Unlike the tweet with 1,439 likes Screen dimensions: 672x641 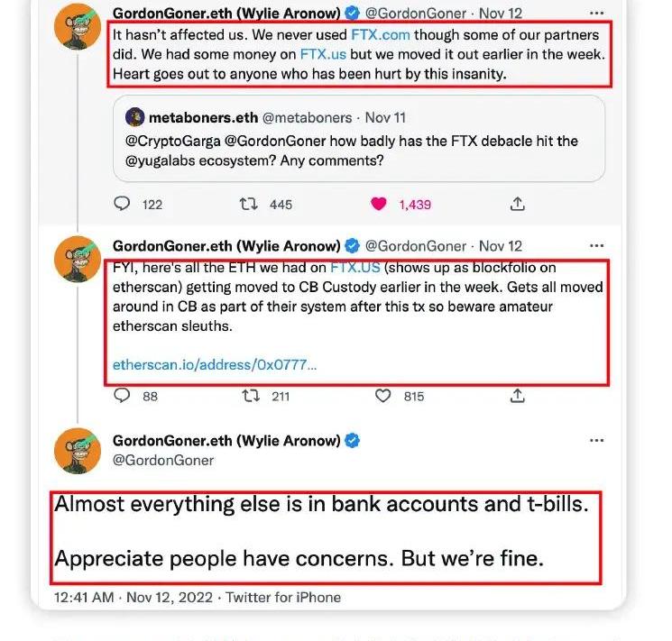coord(379,205)
